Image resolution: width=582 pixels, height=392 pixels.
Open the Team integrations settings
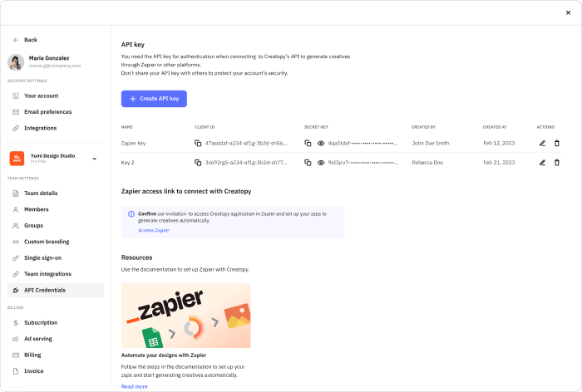[47, 274]
